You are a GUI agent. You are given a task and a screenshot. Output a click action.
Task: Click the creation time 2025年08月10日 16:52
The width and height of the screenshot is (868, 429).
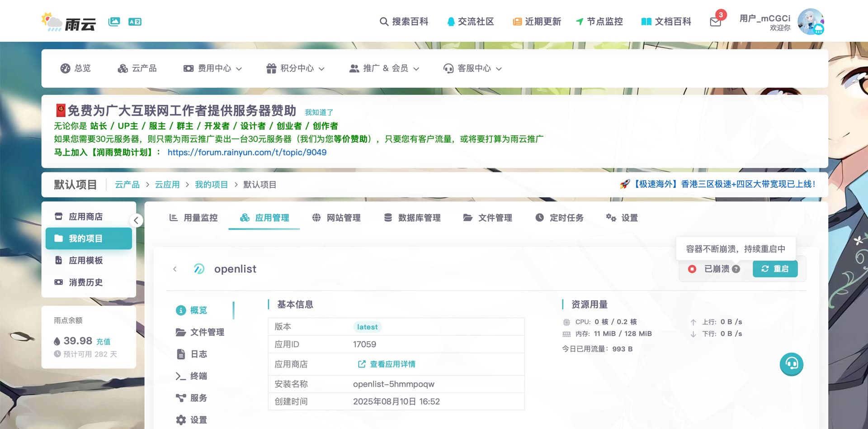click(396, 402)
